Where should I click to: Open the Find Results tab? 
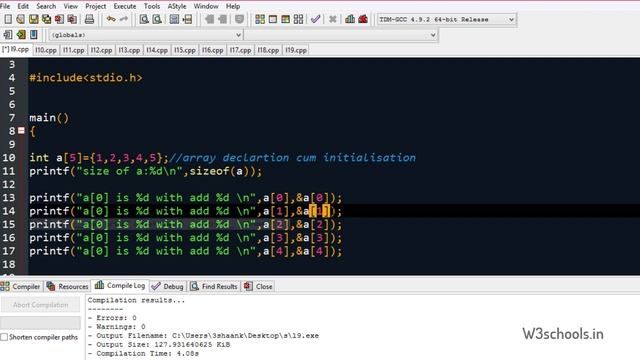(214, 287)
